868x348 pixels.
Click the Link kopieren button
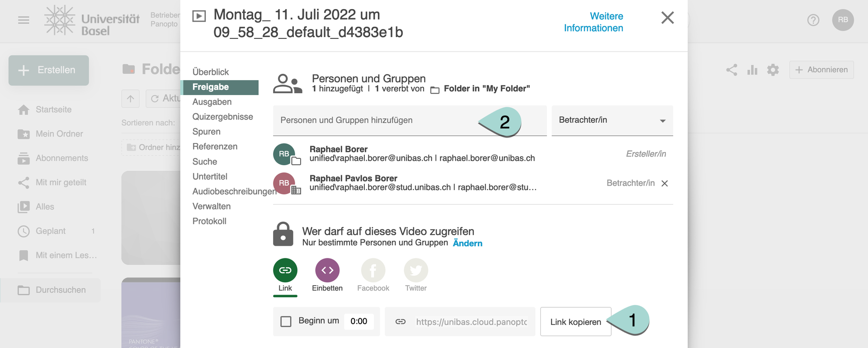coord(576,322)
